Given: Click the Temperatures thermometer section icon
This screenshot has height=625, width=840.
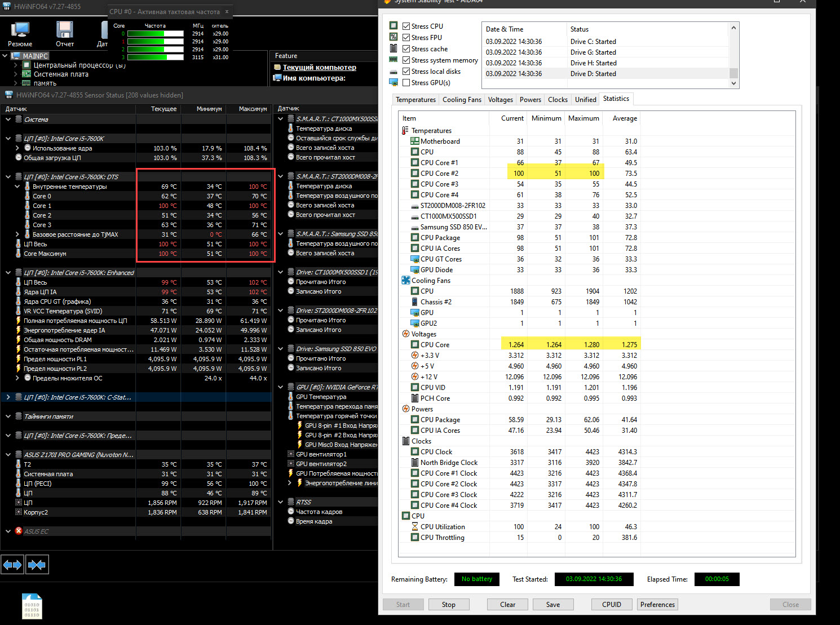Looking at the screenshot, I should [x=405, y=131].
